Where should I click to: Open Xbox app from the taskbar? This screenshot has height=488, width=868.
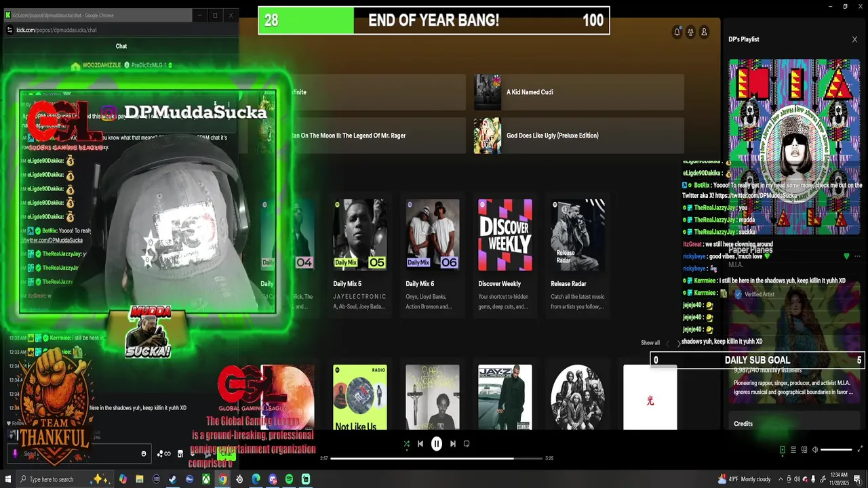click(x=206, y=479)
